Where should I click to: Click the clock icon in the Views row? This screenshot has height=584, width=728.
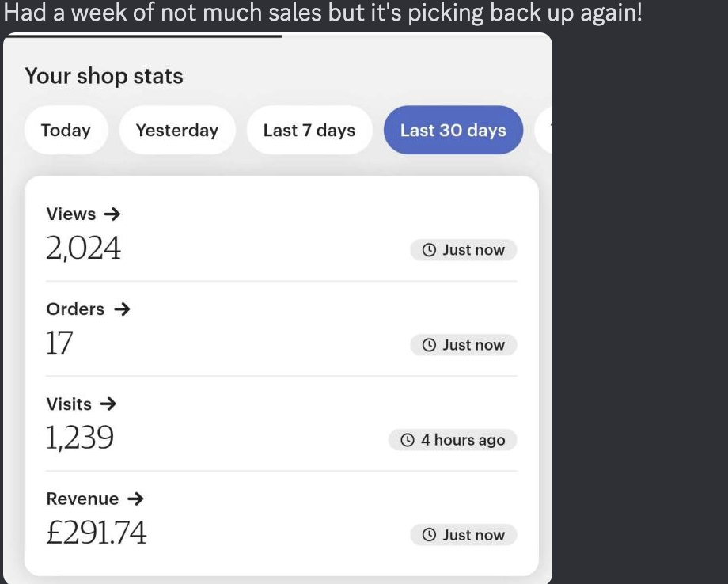[x=429, y=250]
